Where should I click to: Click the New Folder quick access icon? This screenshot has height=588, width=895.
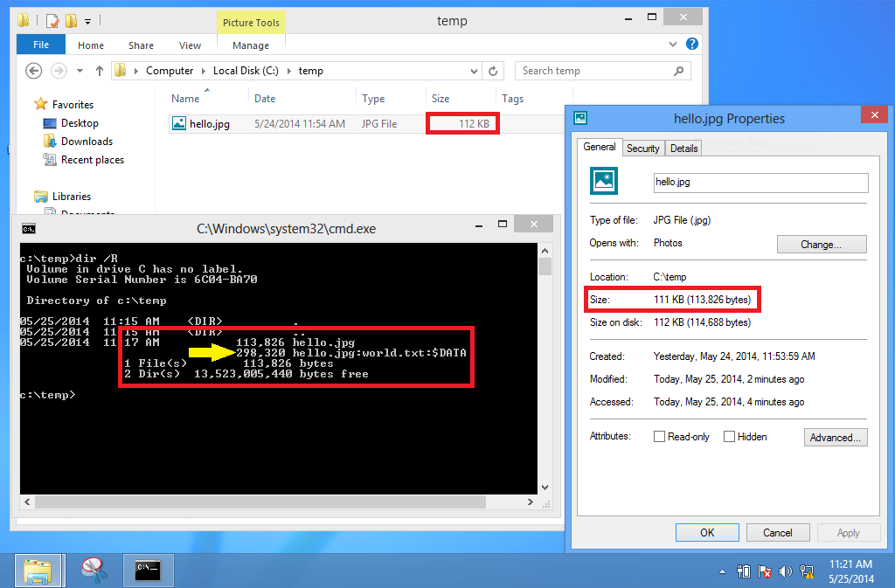(71, 21)
